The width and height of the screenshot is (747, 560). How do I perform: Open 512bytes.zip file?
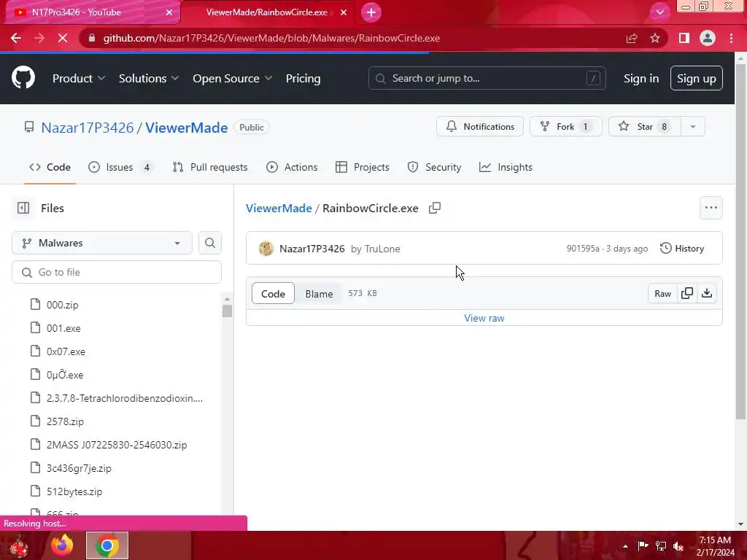74,491
